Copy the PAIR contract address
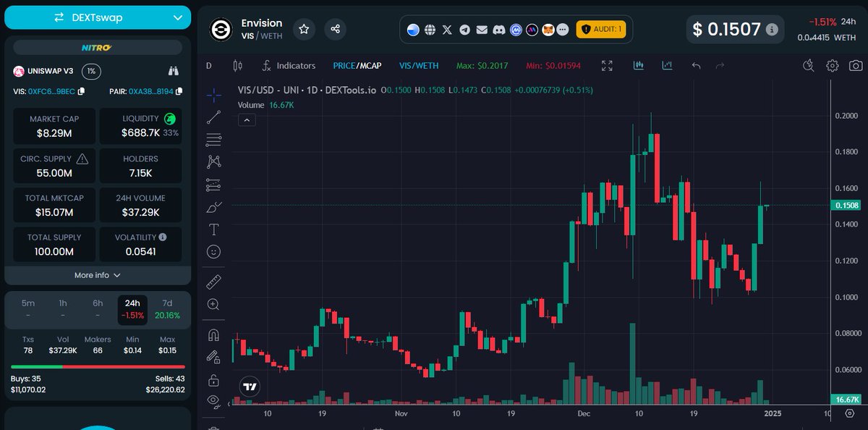Image resolution: width=868 pixels, height=430 pixels. click(x=179, y=91)
